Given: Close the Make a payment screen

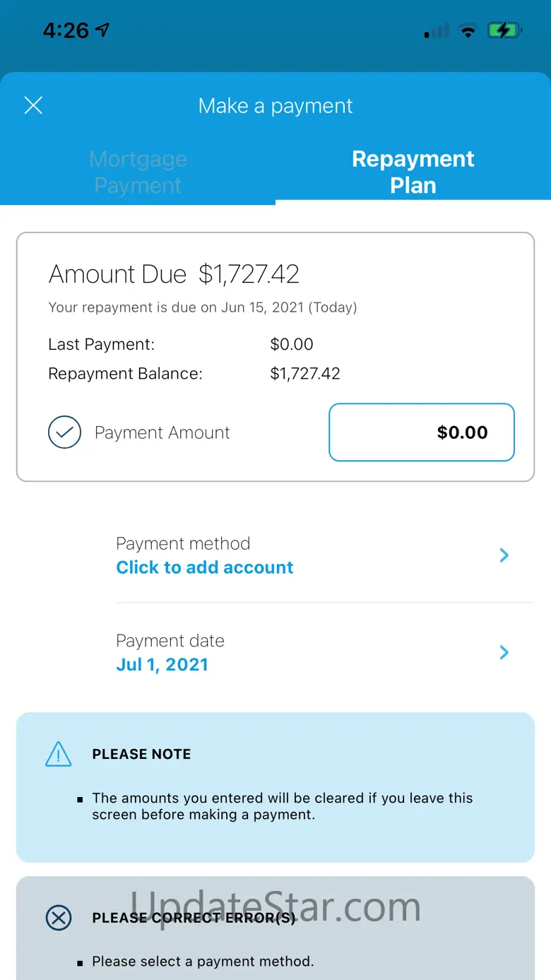Looking at the screenshot, I should [x=33, y=106].
